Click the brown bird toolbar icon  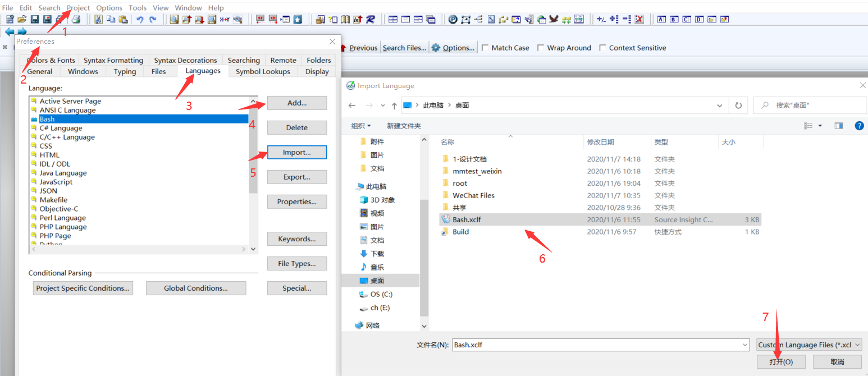pos(554,19)
